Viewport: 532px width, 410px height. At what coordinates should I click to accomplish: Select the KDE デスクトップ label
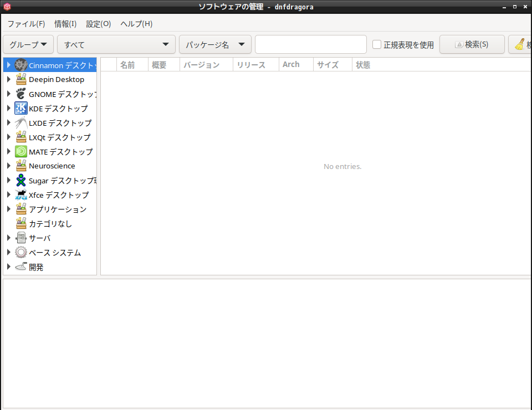pyautogui.click(x=58, y=109)
